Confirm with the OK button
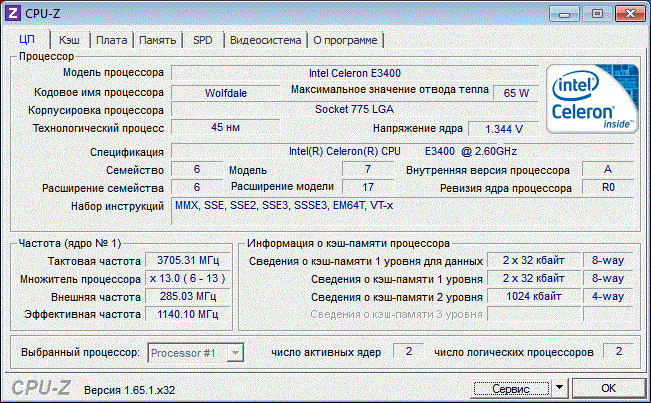 coord(608,388)
